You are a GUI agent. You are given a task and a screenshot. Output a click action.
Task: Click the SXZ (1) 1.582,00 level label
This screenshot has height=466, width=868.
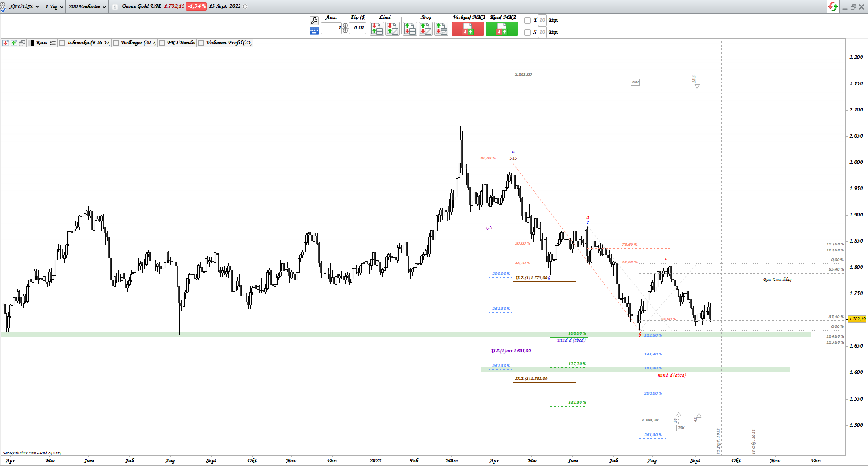(x=531, y=379)
